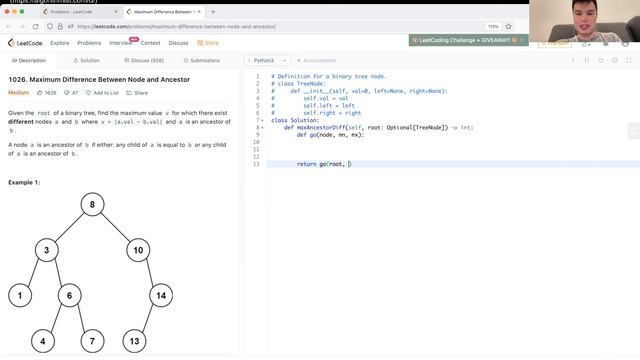
Task: Open the Solution tab
Action: 87,60
